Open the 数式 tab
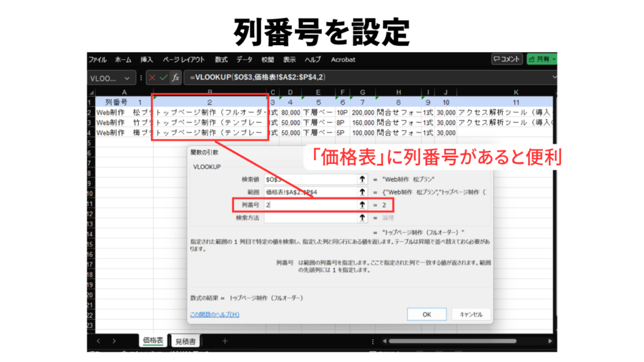The height and width of the screenshot is (362, 644). point(221,60)
